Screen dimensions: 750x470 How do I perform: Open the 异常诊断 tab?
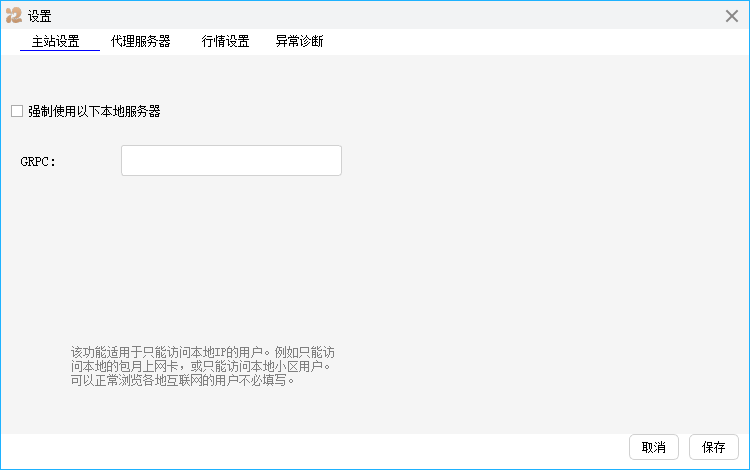coord(299,42)
